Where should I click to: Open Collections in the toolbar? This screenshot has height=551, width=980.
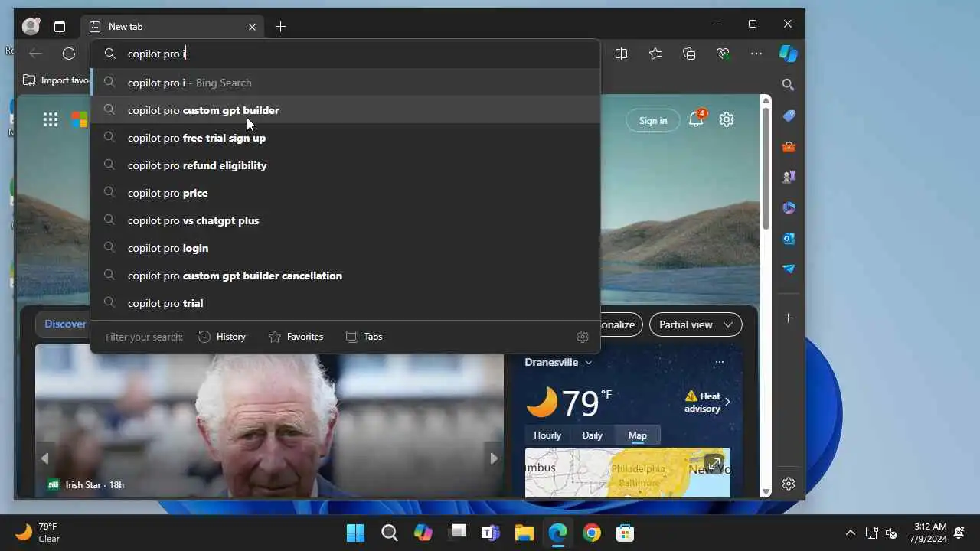point(689,54)
